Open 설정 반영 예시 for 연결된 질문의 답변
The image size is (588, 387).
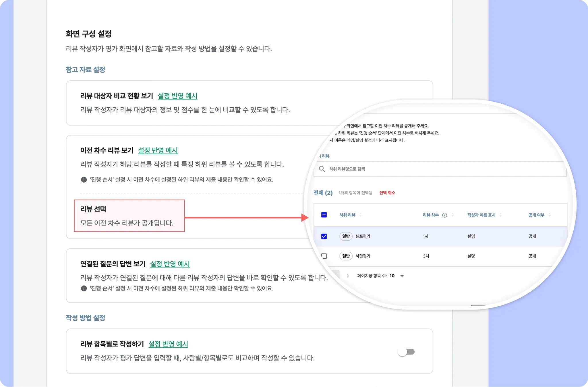coord(170,264)
